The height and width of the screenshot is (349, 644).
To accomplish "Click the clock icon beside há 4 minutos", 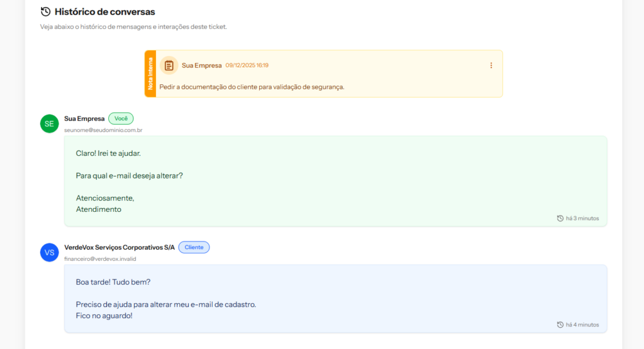I will (x=560, y=324).
